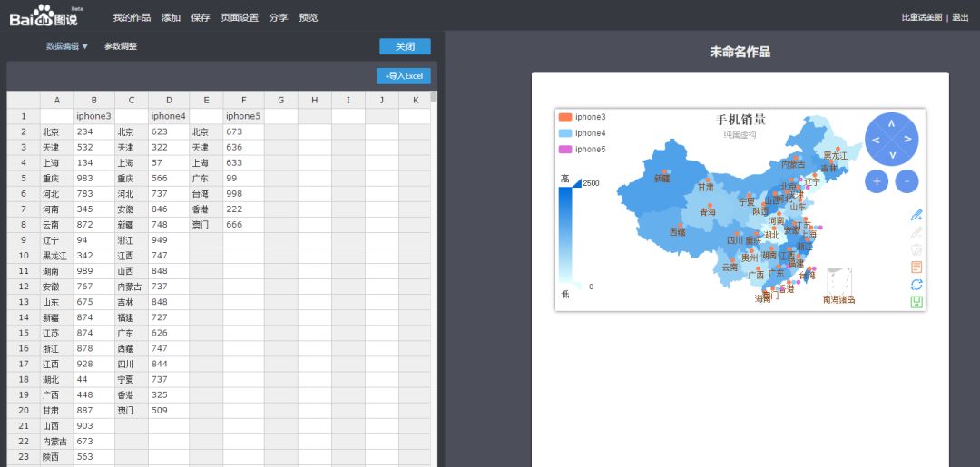
Task: Click the 陕西 cell in row 23
Action: [x=57, y=456]
